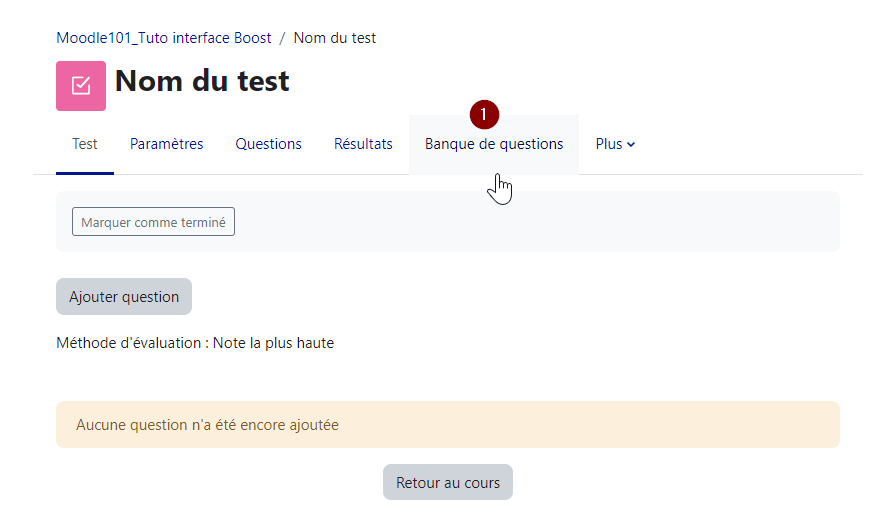The height and width of the screenshot is (523, 874).
Task: Click the Note la plus haute text
Action: coord(274,343)
